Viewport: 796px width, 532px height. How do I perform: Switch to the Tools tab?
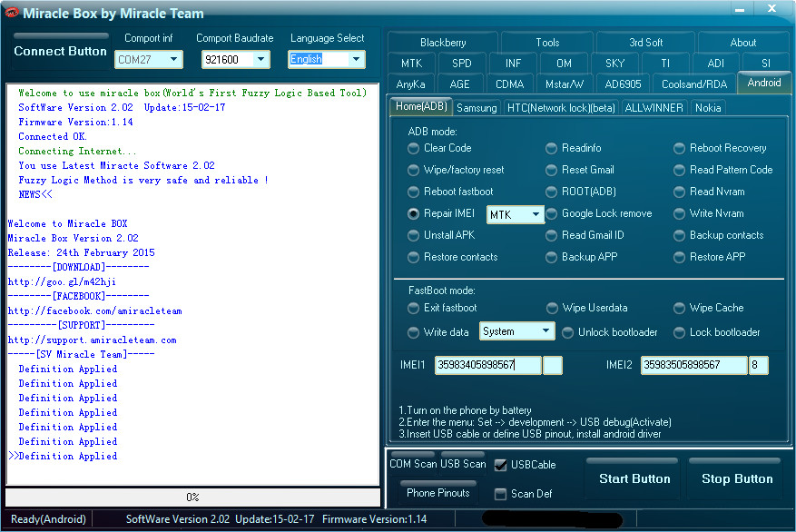[547, 43]
